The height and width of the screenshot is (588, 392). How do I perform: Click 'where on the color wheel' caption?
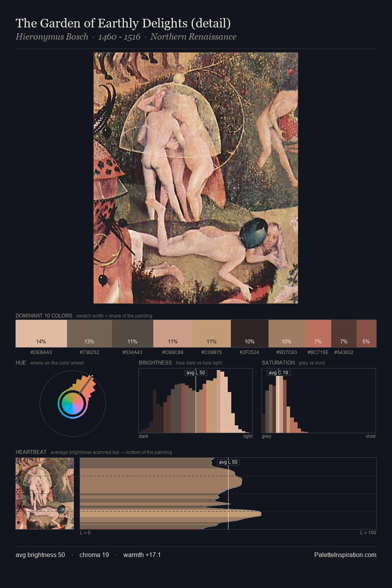tap(57, 363)
